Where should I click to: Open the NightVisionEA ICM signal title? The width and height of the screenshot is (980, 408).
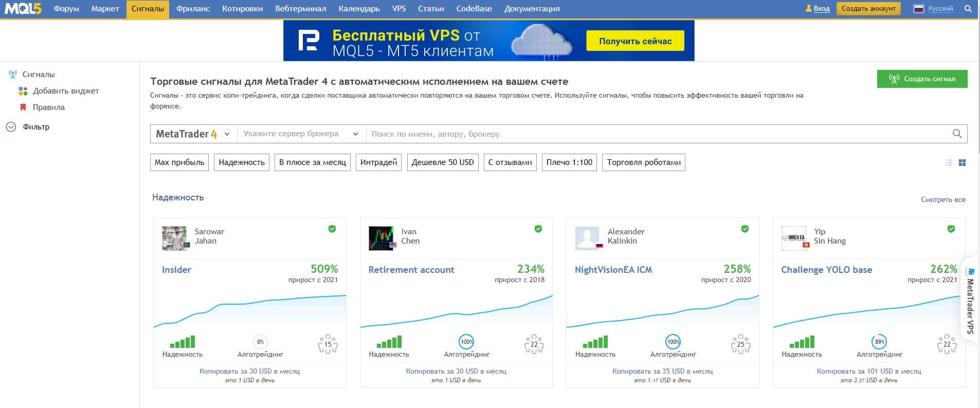[613, 270]
